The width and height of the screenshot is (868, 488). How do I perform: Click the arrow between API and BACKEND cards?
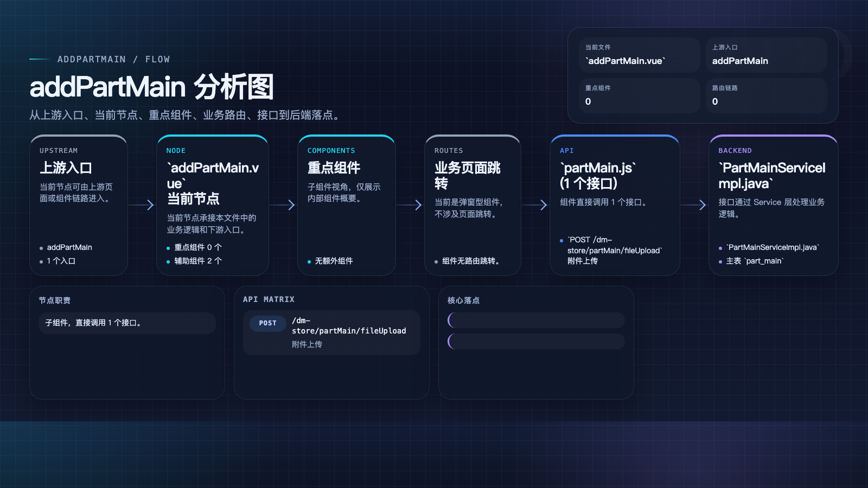pyautogui.click(x=694, y=205)
